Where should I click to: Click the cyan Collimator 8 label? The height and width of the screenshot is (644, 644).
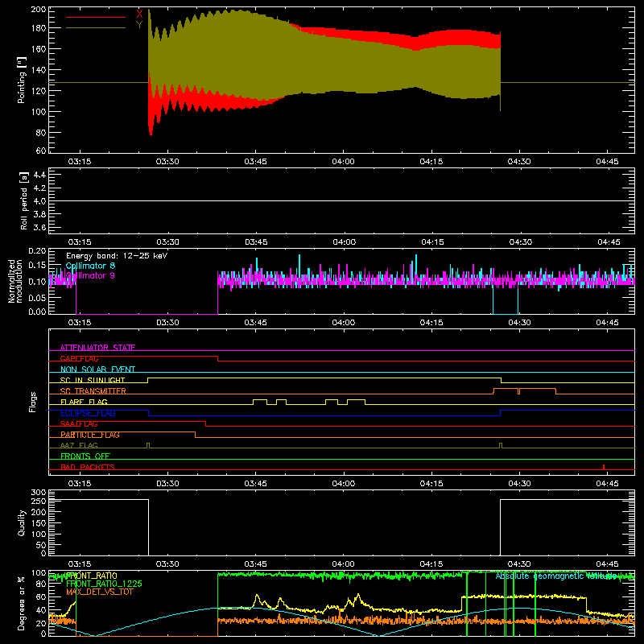coord(90,266)
